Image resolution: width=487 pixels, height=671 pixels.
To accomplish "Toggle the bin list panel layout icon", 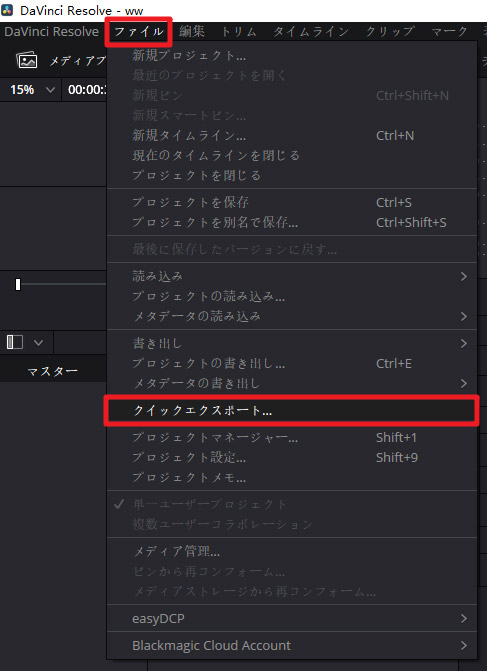I will [x=15, y=342].
